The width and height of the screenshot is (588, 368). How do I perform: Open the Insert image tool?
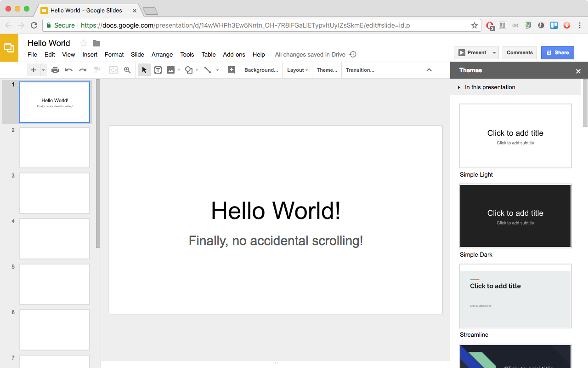172,70
